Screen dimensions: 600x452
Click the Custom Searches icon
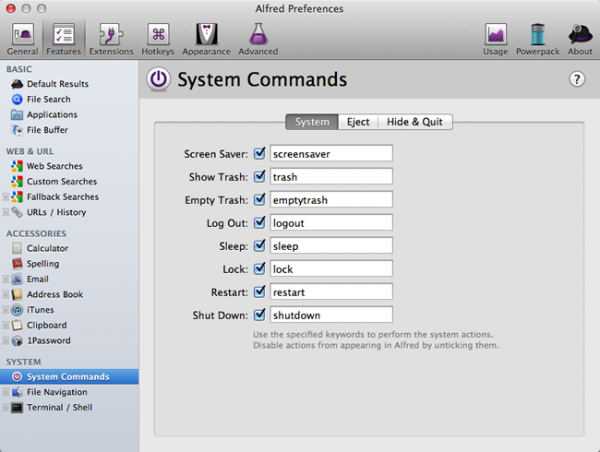(x=17, y=181)
